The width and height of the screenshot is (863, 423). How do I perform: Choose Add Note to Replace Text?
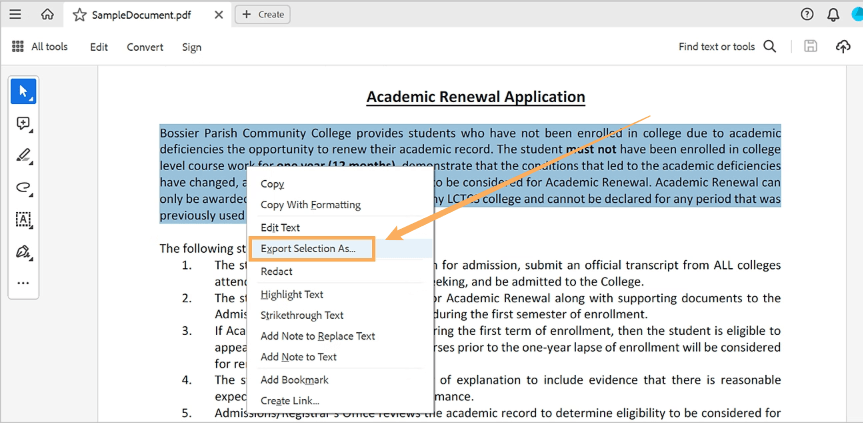pyautogui.click(x=340, y=336)
